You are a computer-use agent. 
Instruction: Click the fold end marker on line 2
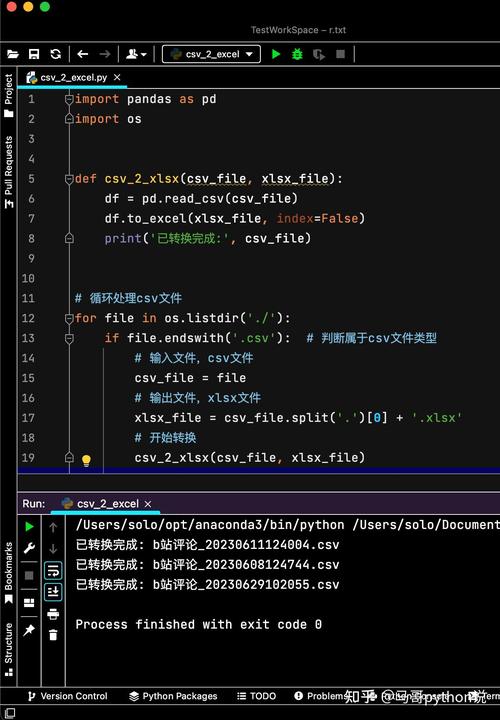[x=69, y=119]
